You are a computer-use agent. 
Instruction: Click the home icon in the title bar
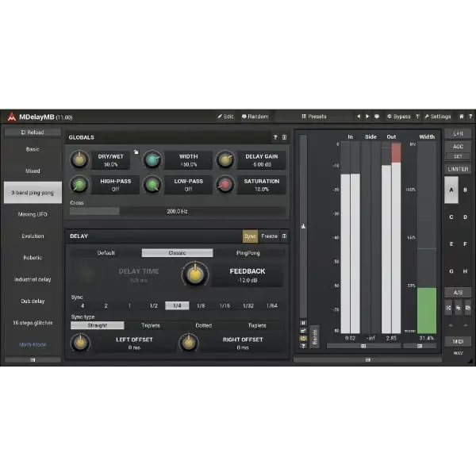point(461,117)
